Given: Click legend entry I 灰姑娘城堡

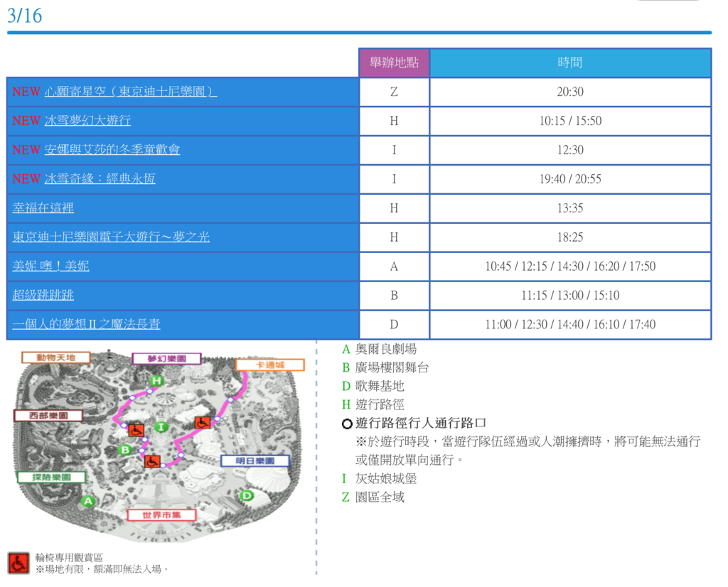Looking at the screenshot, I should click(380, 478).
